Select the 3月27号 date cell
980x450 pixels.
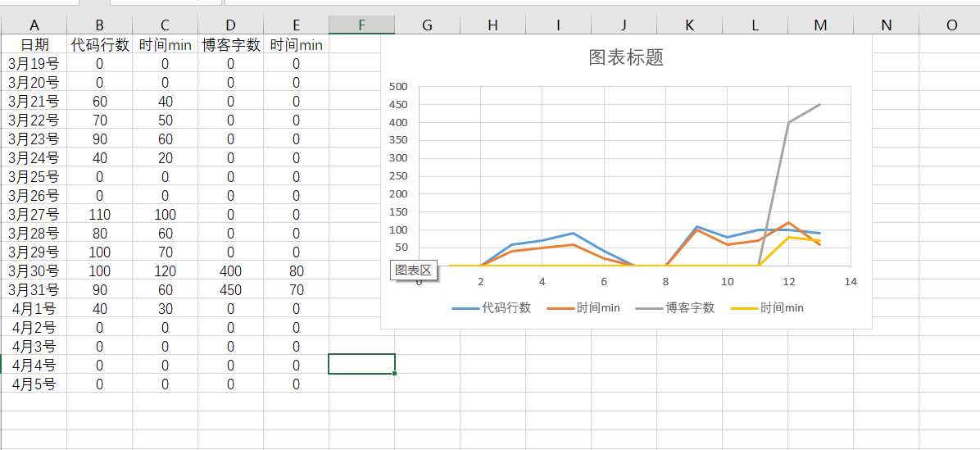[x=34, y=215]
